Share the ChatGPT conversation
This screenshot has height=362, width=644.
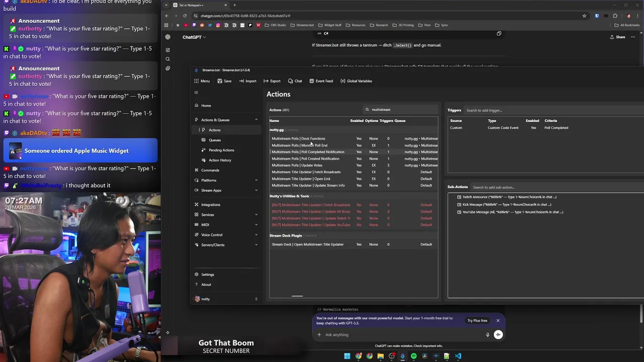coord(617,37)
